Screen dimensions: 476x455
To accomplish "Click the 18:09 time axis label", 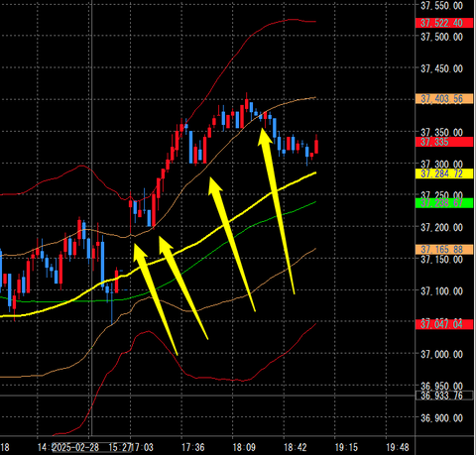I will pyautogui.click(x=244, y=447).
